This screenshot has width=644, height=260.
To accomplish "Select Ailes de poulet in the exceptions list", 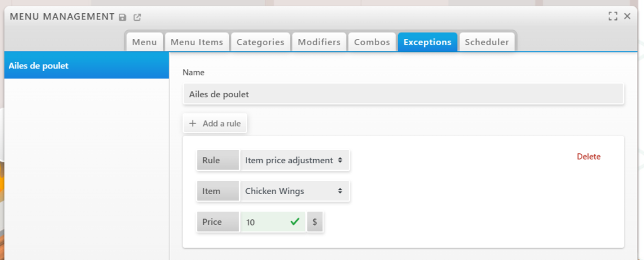I will coord(86,65).
